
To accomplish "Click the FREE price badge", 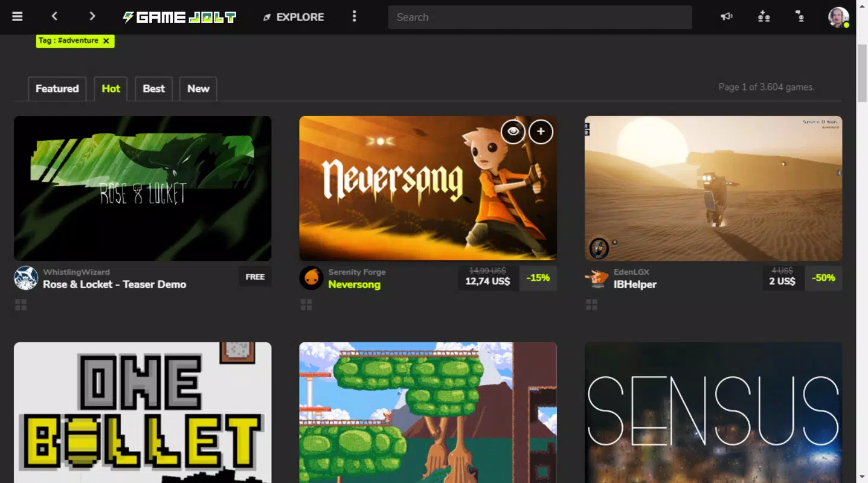I will (255, 277).
